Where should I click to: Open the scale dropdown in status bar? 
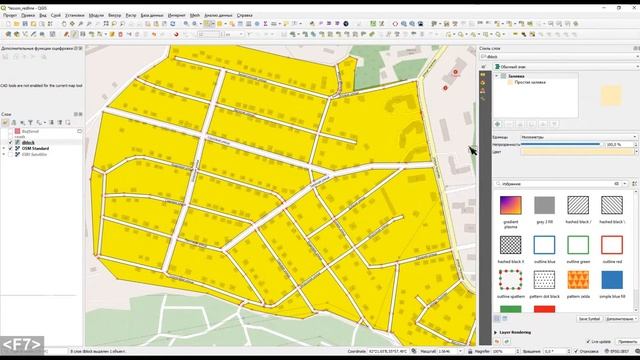(x=461, y=351)
